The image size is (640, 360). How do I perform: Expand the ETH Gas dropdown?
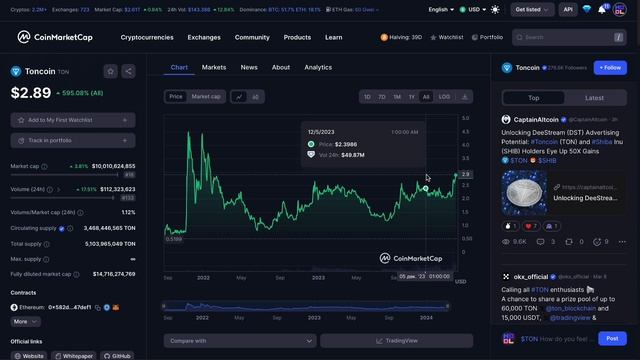point(352,9)
